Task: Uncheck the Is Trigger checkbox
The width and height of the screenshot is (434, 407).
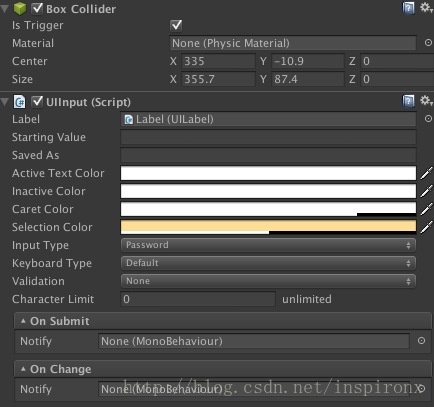Action: [176, 25]
